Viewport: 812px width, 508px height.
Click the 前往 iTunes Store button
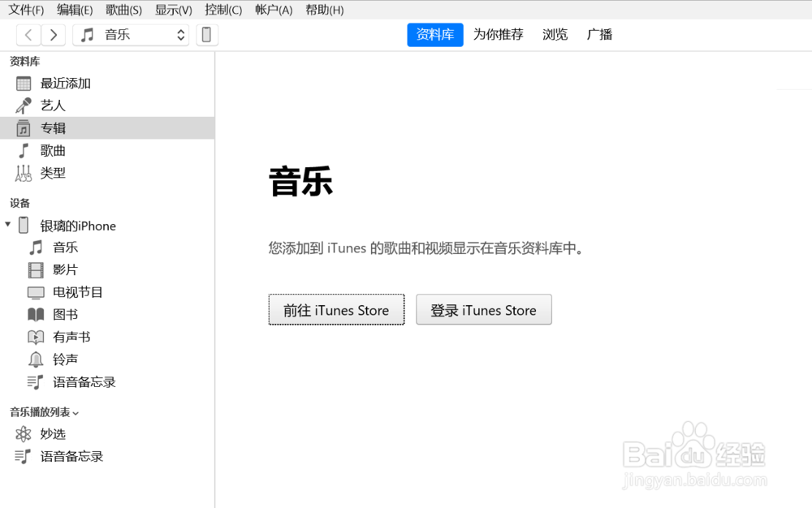(x=336, y=310)
